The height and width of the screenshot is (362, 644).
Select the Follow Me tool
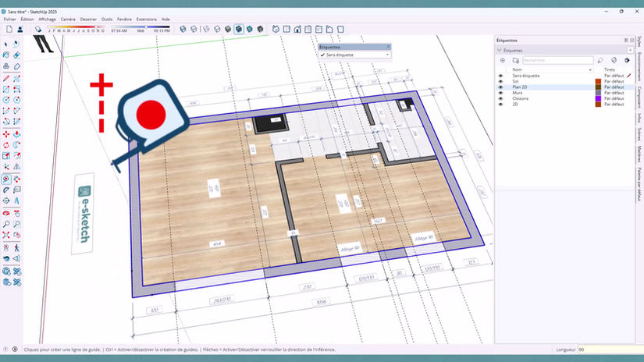click(17, 145)
